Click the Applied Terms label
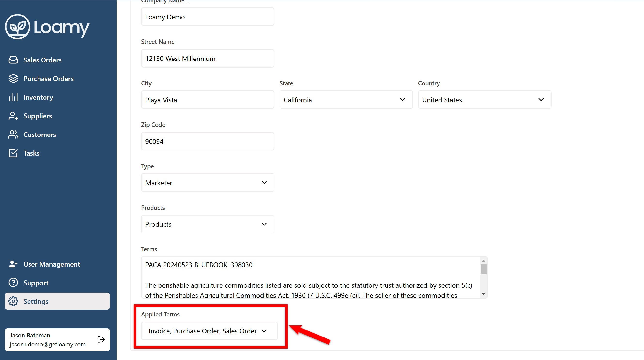 [x=160, y=314]
